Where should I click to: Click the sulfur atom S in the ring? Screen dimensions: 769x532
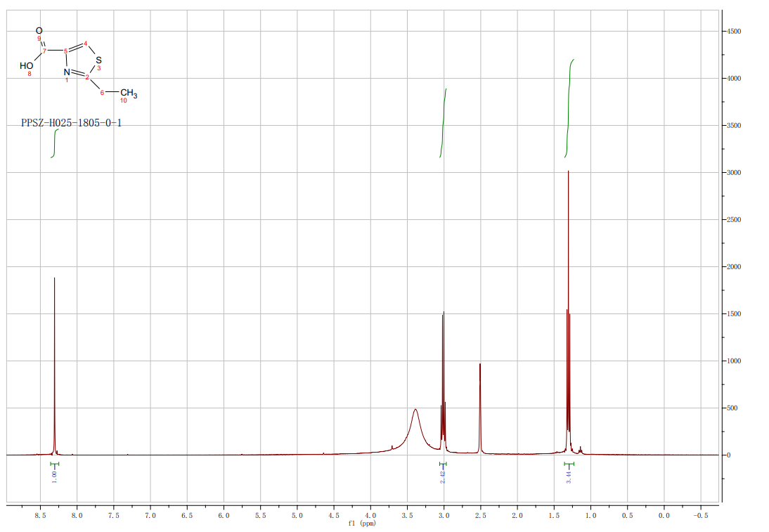click(x=98, y=60)
